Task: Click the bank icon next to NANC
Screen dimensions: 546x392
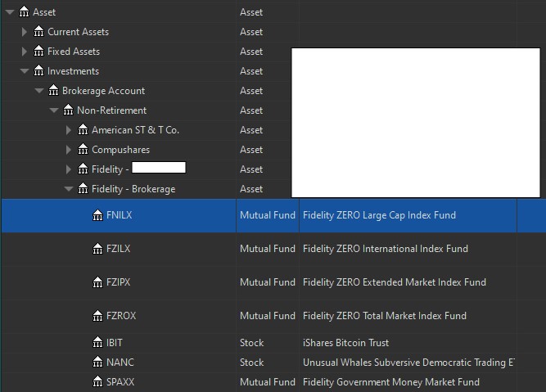Action: (97, 363)
